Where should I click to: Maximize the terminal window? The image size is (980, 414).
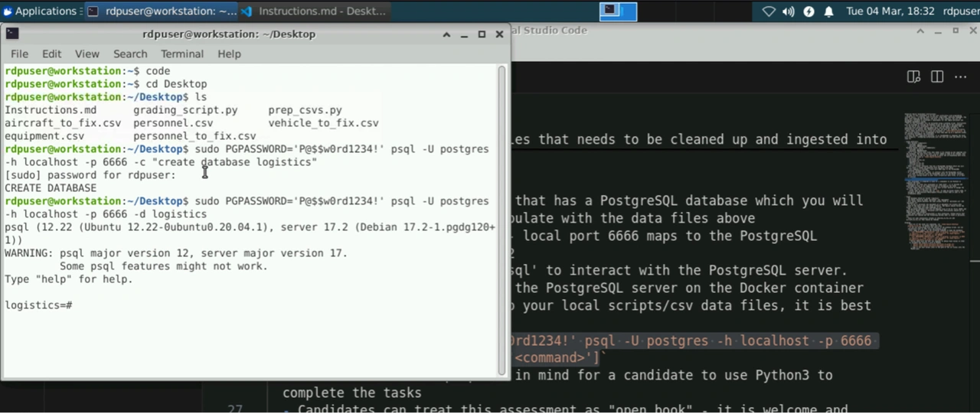482,34
